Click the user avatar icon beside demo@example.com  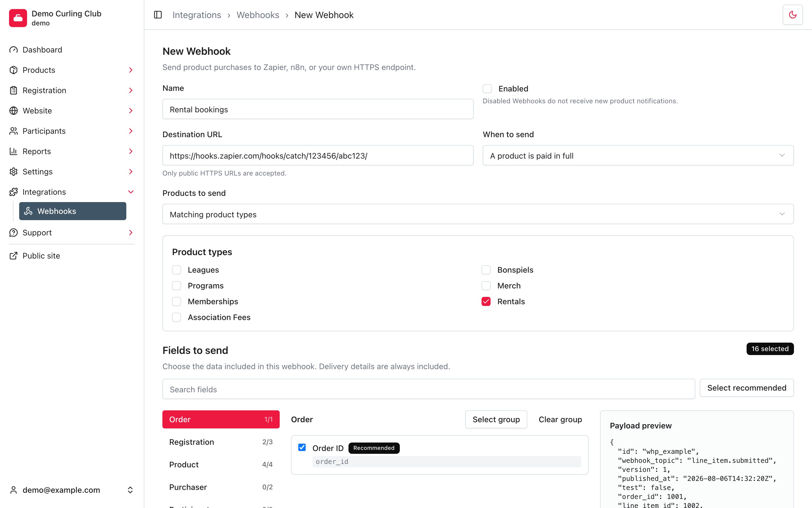[x=14, y=490]
